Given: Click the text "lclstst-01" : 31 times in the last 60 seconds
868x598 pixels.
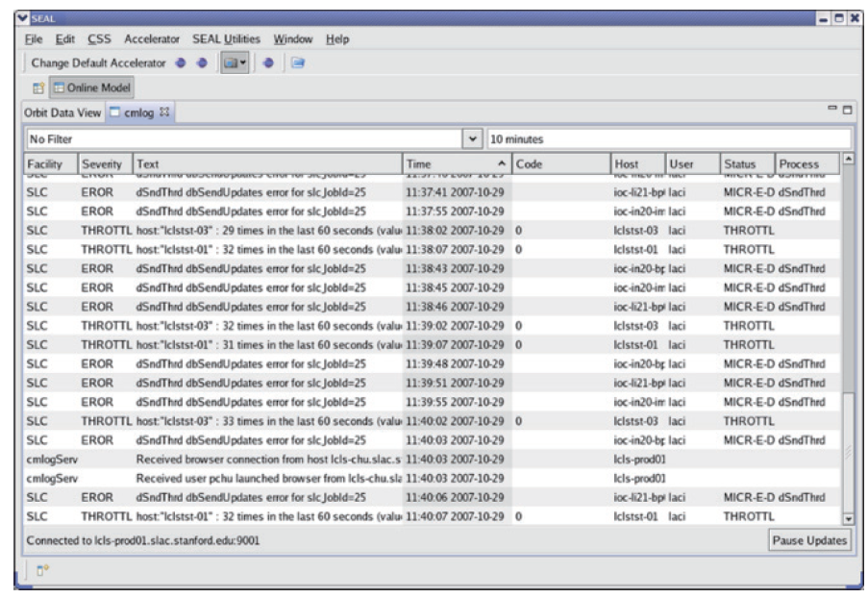Looking at the screenshot, I should click(267, 345).
